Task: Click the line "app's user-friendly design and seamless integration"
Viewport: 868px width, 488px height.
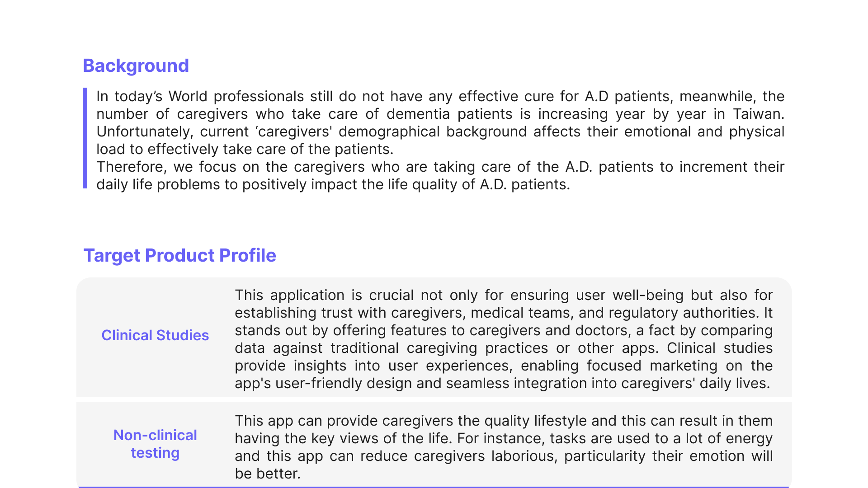Action: coord(502,384)
